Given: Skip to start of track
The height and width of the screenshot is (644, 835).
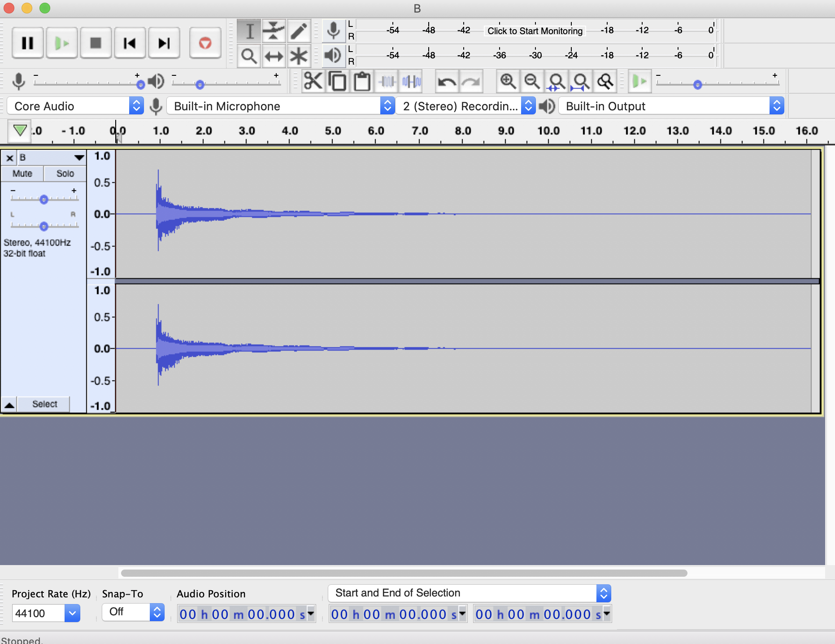Looking at the screenshot, I should (130, 43).
